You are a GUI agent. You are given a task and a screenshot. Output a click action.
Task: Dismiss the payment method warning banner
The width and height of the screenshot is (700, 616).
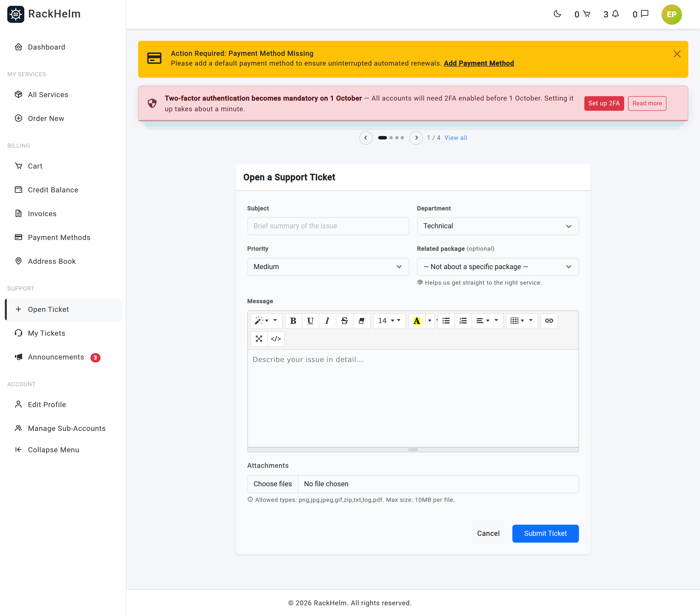click(x=677, y=54)
